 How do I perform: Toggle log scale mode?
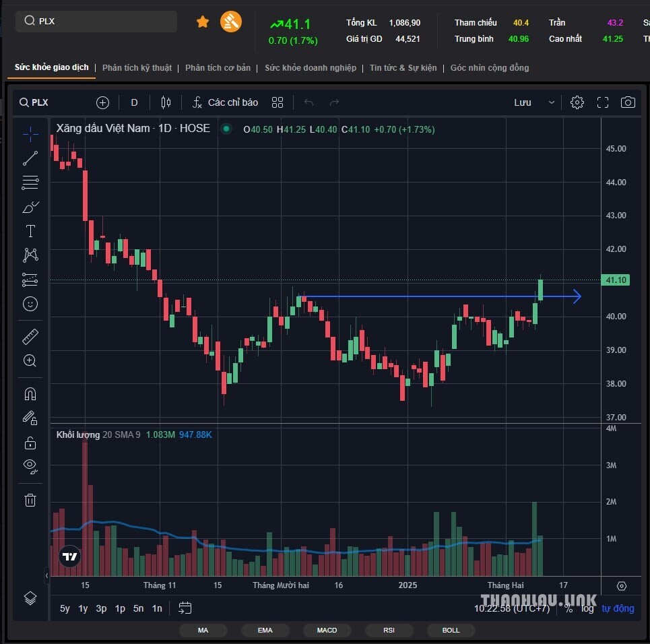point(587,609)
